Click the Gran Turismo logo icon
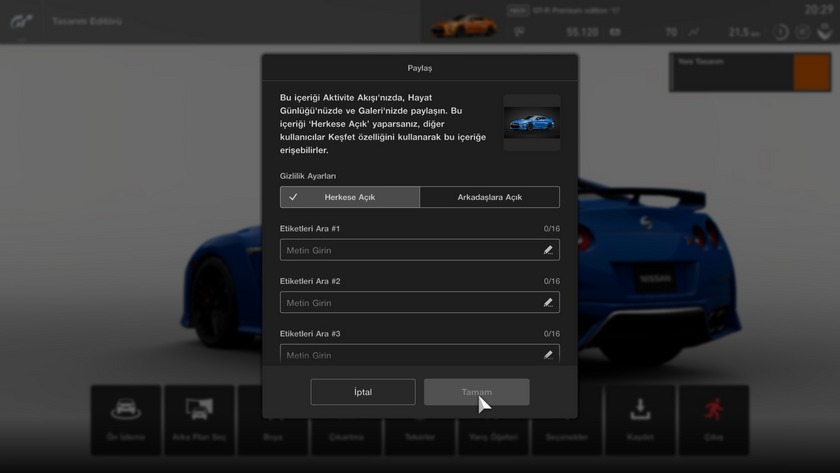 click(x=22, y=21)
